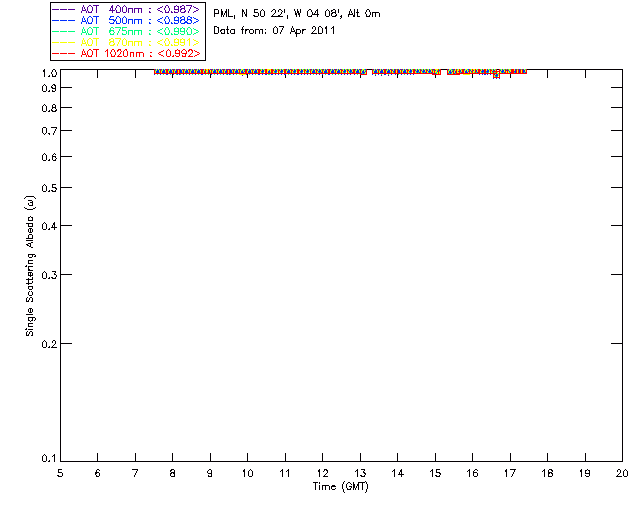
Task: Click the 0.8 y-axis tick label
Action: coord(49,109)
